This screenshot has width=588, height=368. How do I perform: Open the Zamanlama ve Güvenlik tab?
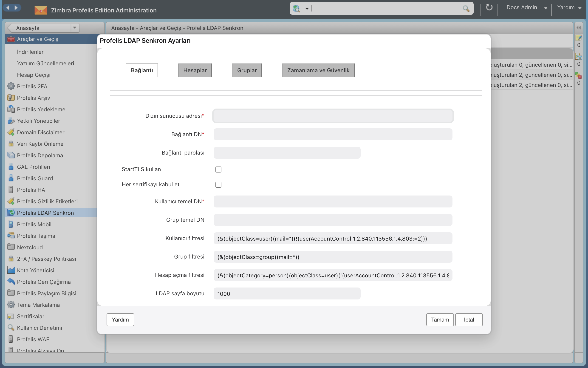coord(318,70)
